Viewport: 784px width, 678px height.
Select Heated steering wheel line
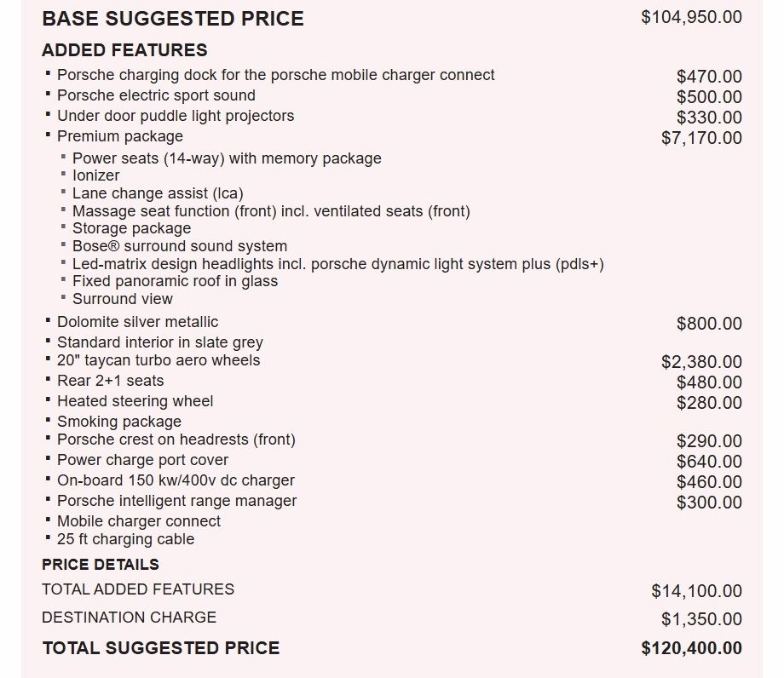pos(135,401)
